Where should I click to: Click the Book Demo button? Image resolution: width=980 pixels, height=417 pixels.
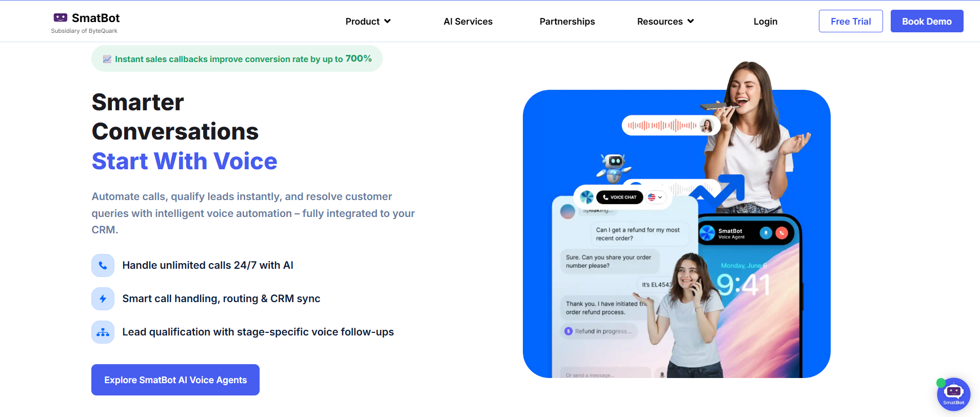click(927, 21)
